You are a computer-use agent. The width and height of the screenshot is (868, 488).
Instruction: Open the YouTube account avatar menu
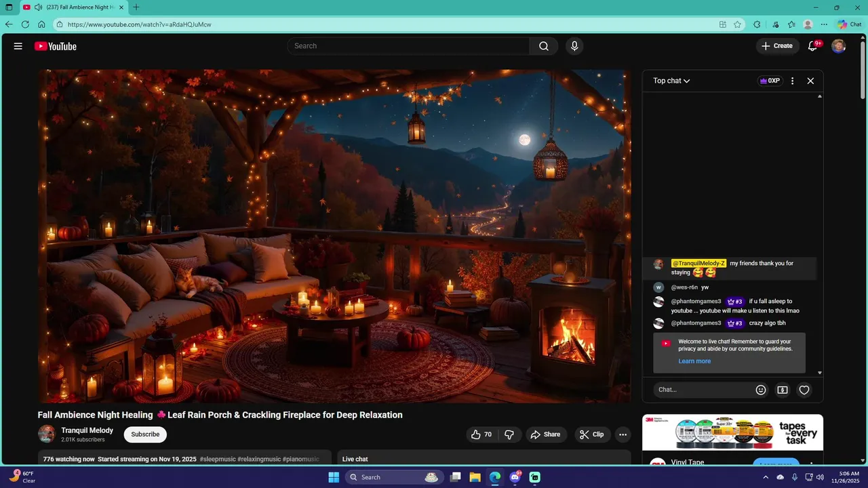[x=839, y=46]
